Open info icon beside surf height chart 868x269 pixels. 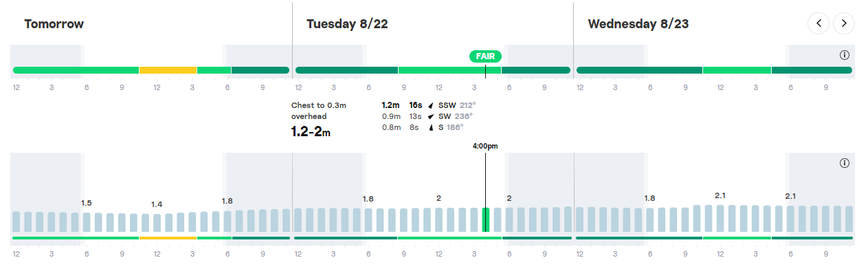click(845, 163)
